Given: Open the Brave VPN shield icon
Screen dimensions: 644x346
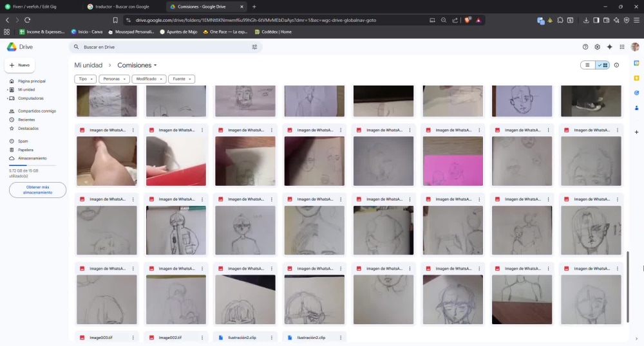Looking at the screenshot, I should tap(627, 20).
